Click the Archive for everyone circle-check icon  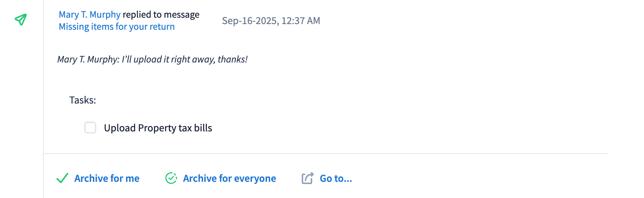coord(171,178)
